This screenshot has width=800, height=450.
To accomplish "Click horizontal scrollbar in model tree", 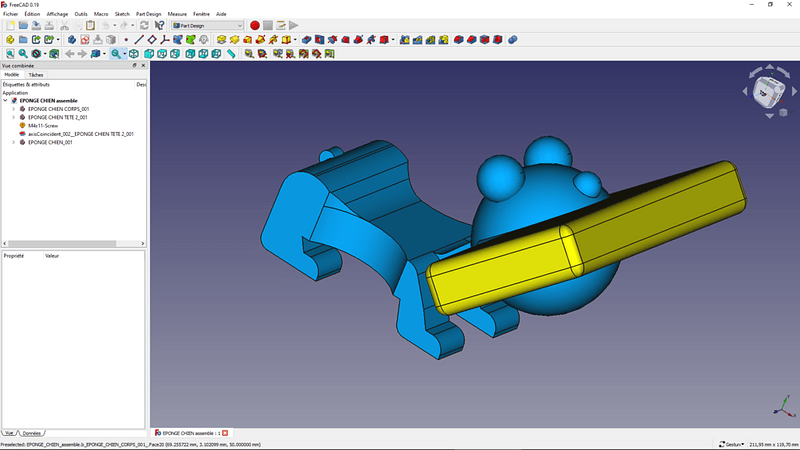I will coord(62,243).
